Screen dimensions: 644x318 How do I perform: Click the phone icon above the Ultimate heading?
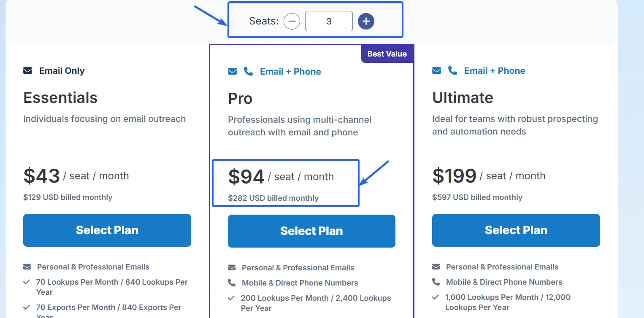452,70
